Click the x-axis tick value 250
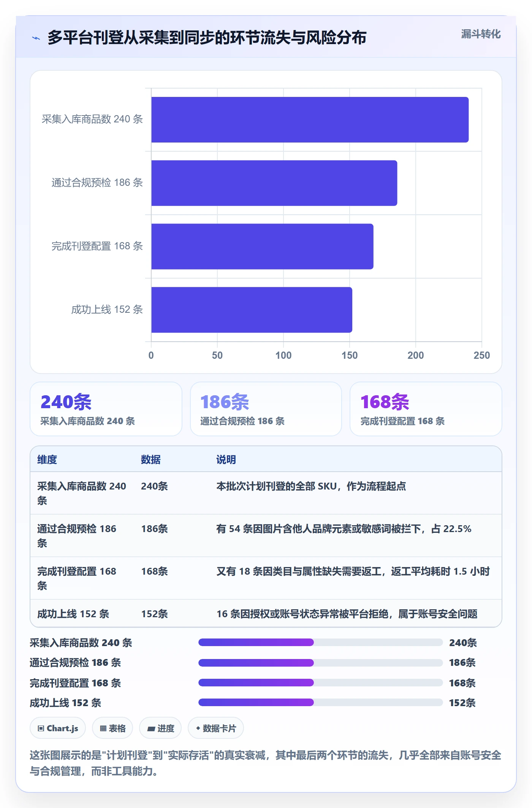Image resolution: width=532 pixels, height=808 pixels. 482,355
